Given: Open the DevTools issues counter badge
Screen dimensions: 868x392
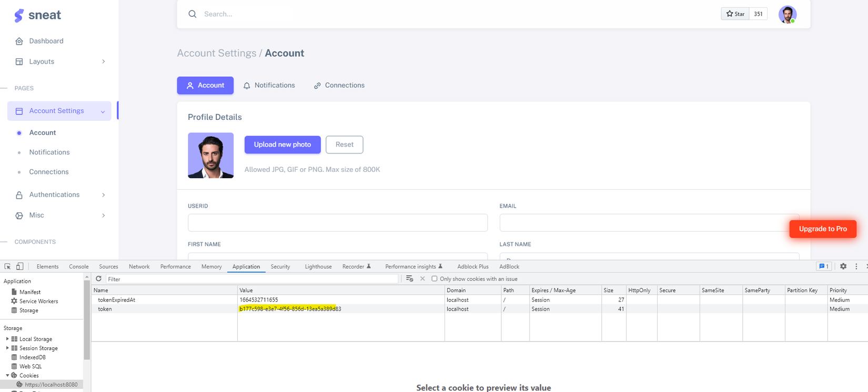Looking at the screenshot, I should point(823,266).
